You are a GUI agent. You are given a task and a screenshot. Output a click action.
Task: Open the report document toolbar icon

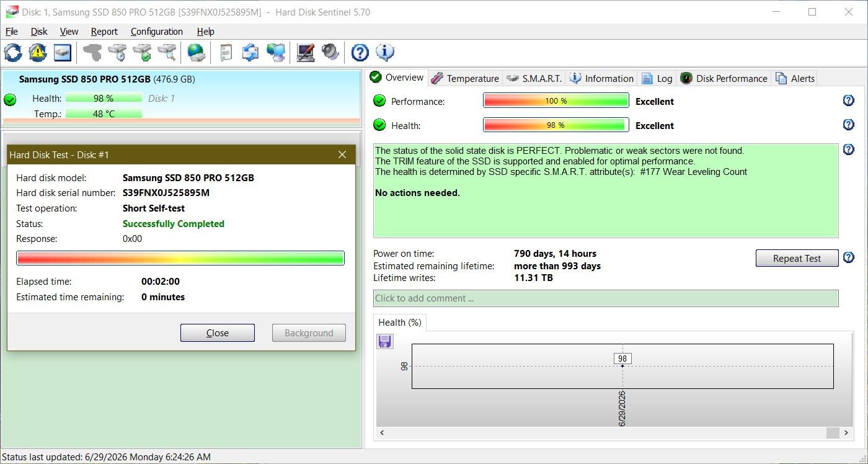pyautogui.click(x=226, y=53)
